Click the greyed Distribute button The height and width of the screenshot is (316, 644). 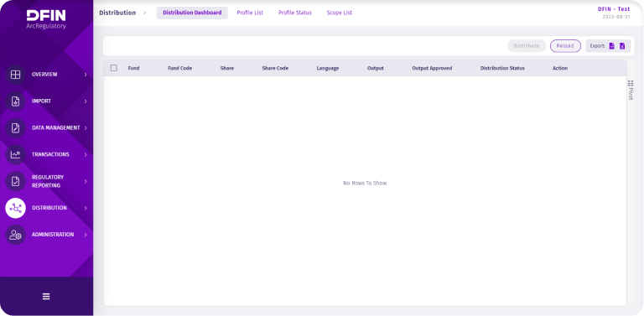click(x=527, y=46)
